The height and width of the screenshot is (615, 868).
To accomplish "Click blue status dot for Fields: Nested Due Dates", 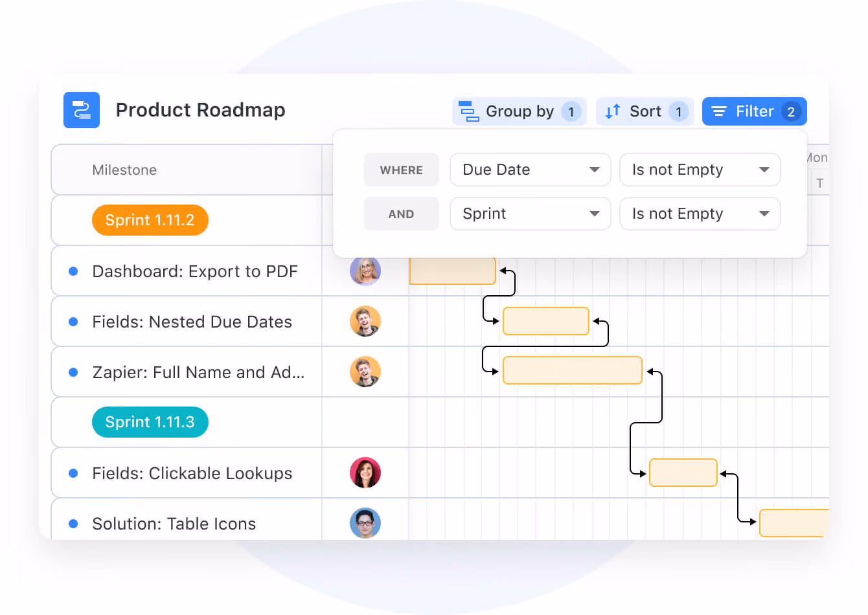I will click(x=73, y=322).
